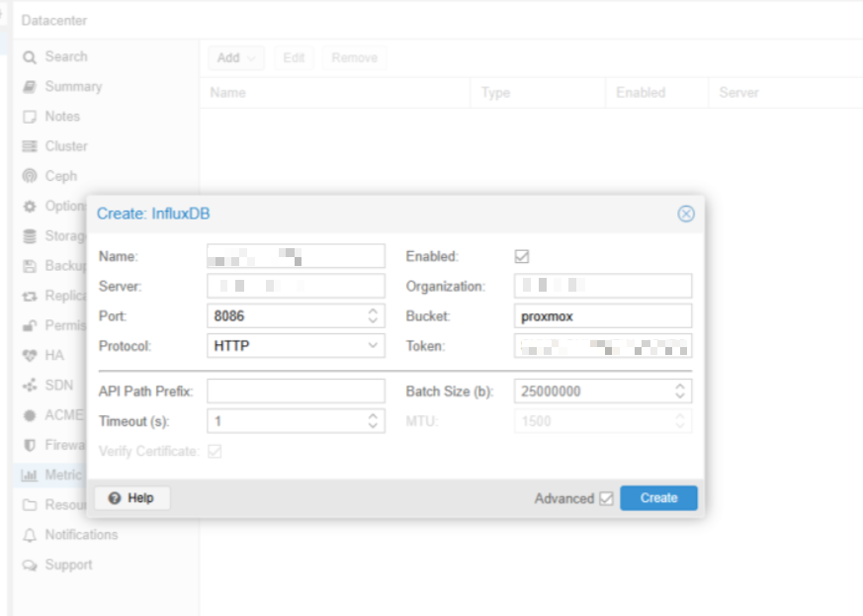Close the Create: InfluxDB dialog
Viewport: 863px width, 616px height.
686,214
